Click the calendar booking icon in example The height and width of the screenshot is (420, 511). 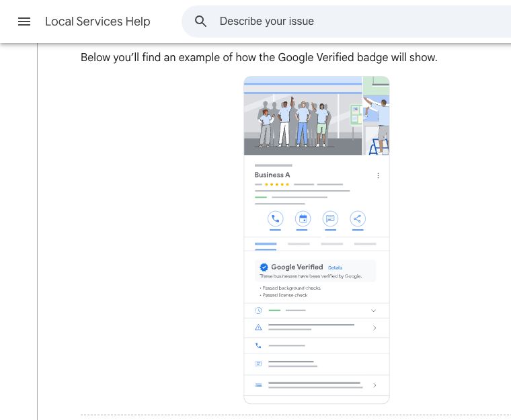pyautogui.click(x=303, y=218)
